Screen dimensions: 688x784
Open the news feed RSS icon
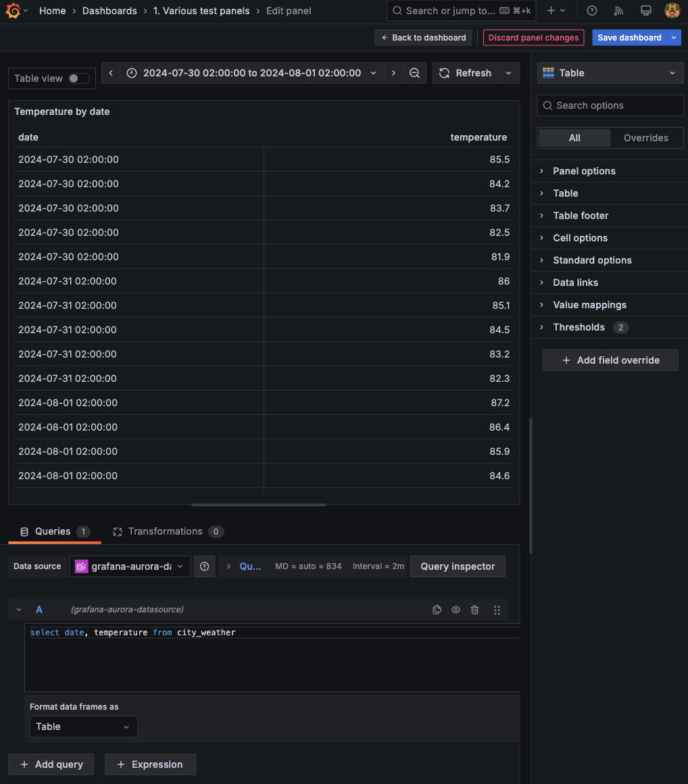click(x=618, y=11)
